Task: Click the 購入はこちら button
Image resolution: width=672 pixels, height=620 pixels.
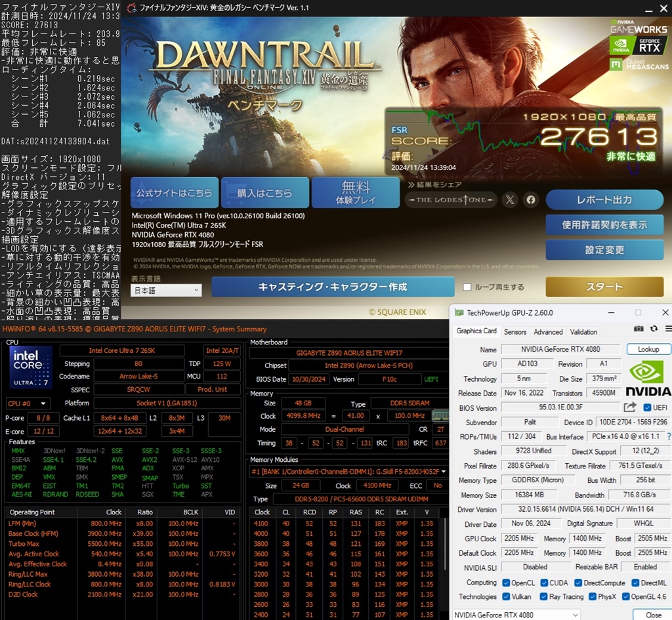Action: 265,192
